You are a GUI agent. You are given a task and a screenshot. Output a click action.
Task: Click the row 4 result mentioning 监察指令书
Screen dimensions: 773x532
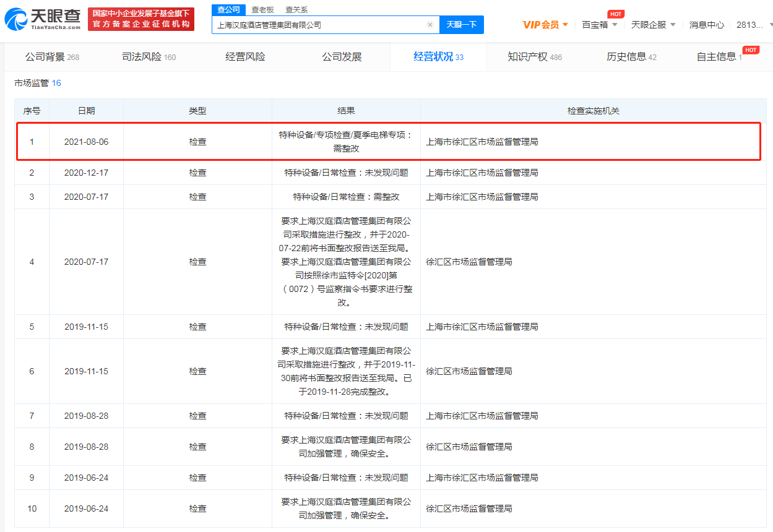(346, 262)
